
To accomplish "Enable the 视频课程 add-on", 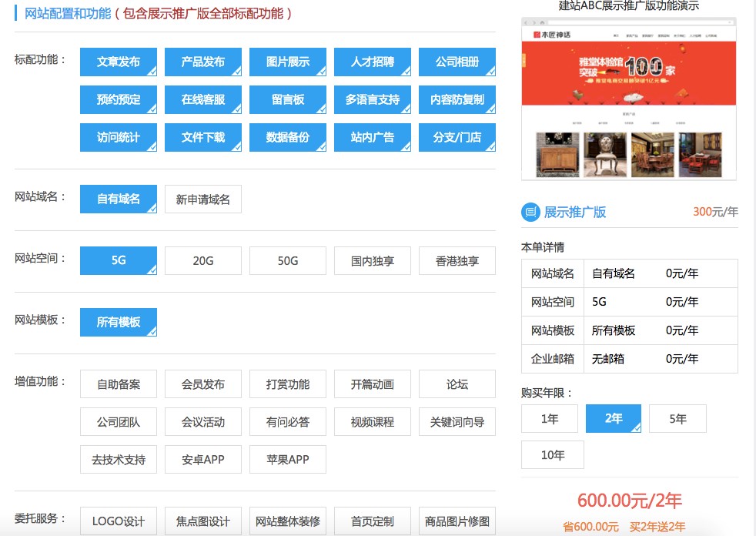I will click(x=372, y=421).
